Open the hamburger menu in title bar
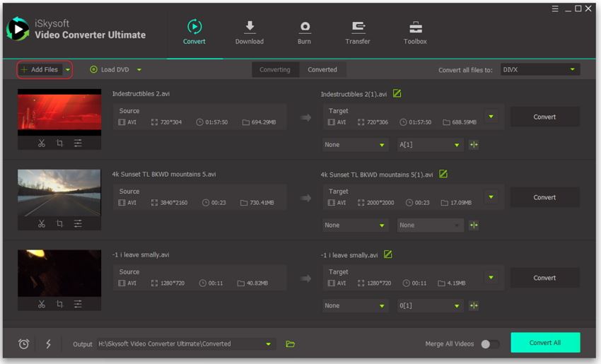Screen dimensions: 601x364 click(555, 8)
